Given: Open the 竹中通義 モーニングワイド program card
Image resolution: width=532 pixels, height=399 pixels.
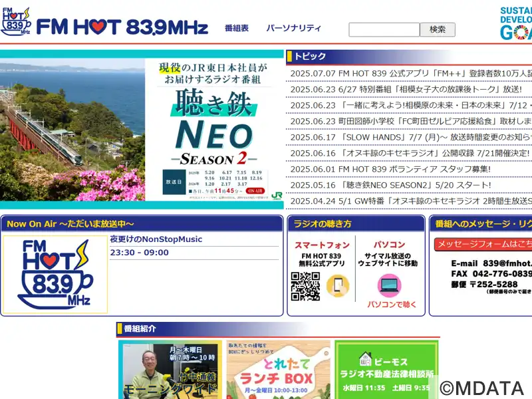Looking at the screenshot, I should (170, 370).
